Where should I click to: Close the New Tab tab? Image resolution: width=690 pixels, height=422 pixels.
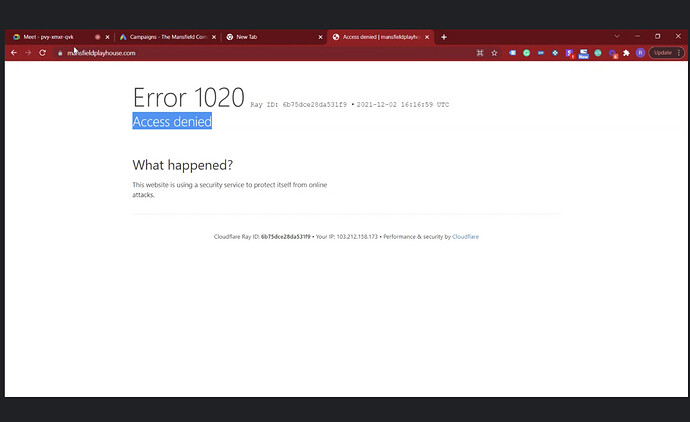(320, 37)
